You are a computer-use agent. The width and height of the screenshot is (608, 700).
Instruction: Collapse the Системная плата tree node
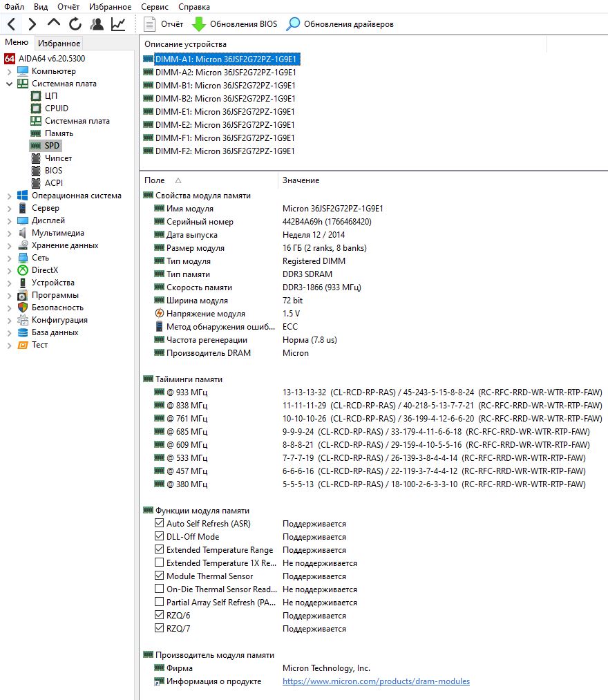click(x=9, y=84)
